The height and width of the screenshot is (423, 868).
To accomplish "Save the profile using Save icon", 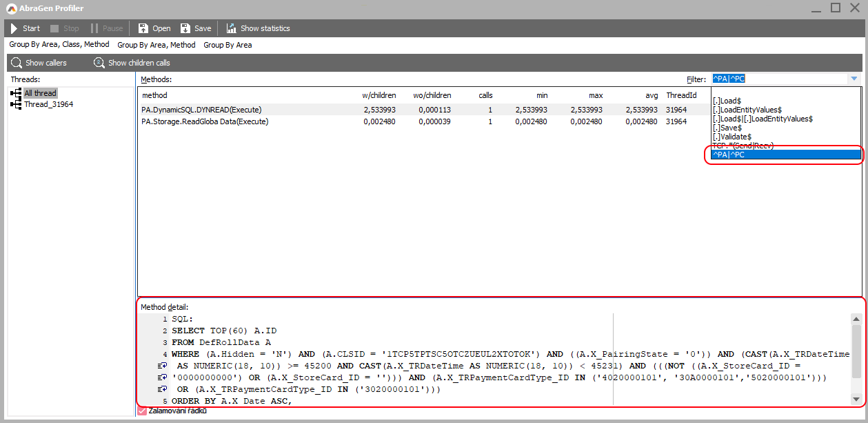I will [185, 28].
